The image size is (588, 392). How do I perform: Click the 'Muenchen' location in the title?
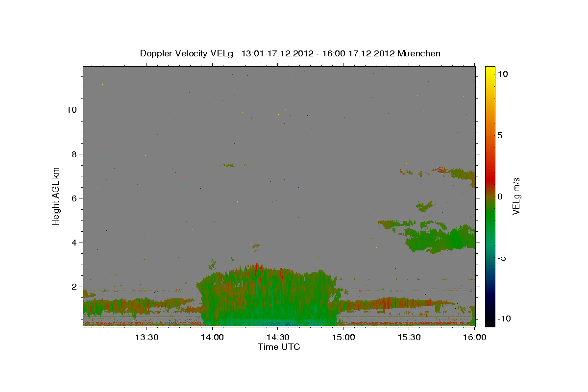pos(419,53)
